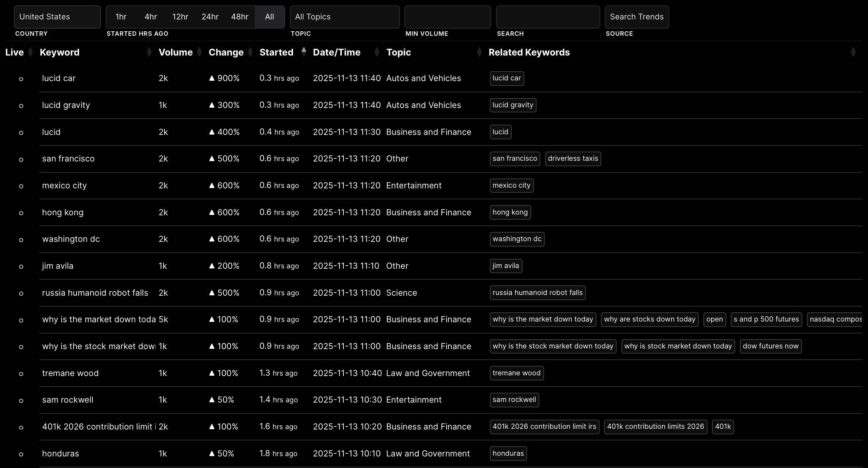868x468 pixels.
Task: Sort the Topic column using its sort icon
Action: pyautogui.click(x=479, y=52)
